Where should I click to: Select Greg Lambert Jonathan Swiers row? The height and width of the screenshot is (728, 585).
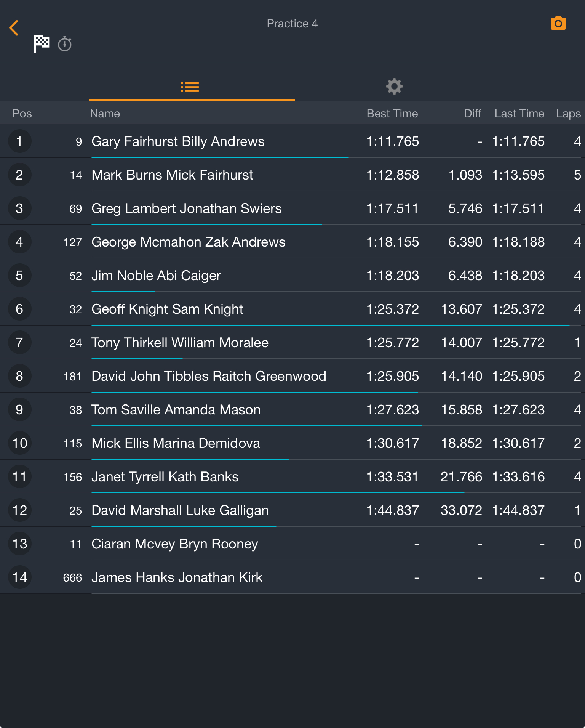point(292,208)
